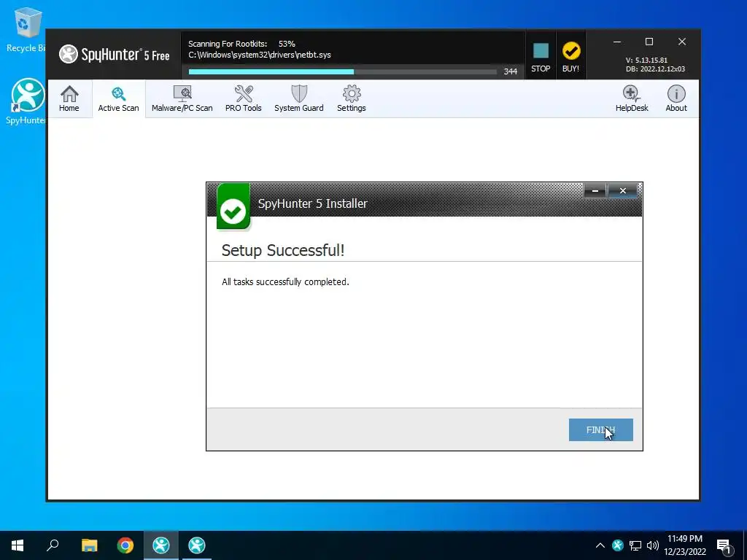Switch to first SpyHunter taskbar button
This screenshot has height=560, width=747.
pyautogui.click(x=161, y=545)
